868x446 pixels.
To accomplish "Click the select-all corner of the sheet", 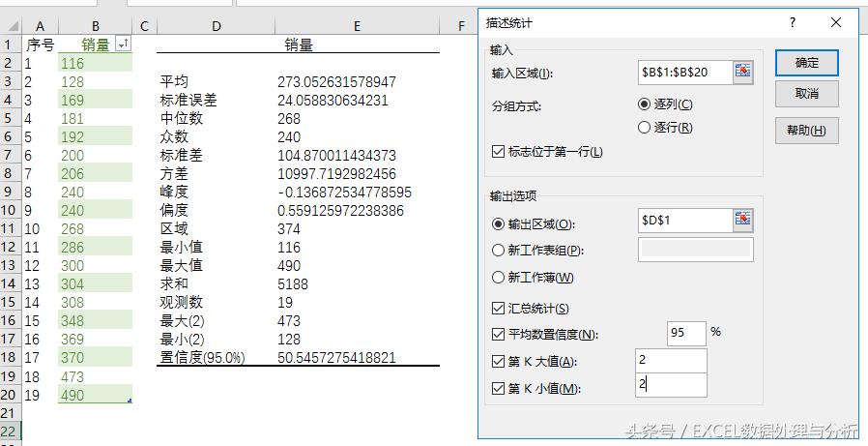I will pyautogui.click(x=11, y=26).
